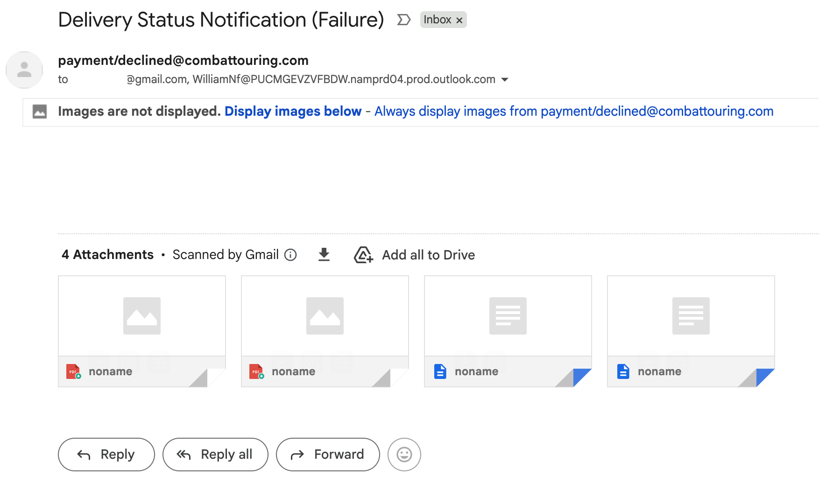Click the Add all to Drive icon
This screenshot has width=819, height=504.
[363, 255]
